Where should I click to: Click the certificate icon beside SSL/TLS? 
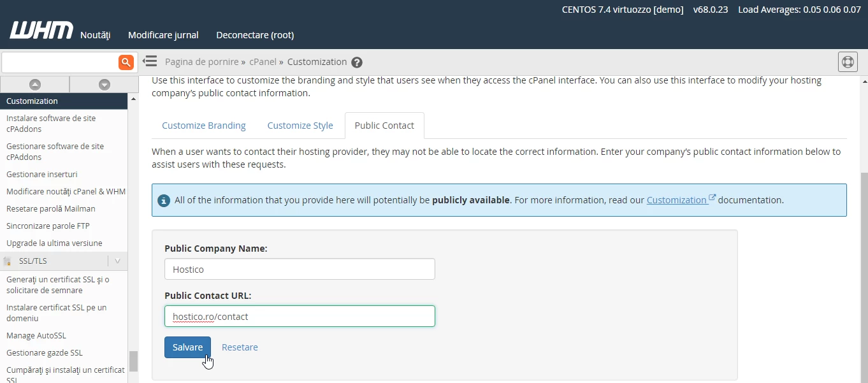coord(6,261)
